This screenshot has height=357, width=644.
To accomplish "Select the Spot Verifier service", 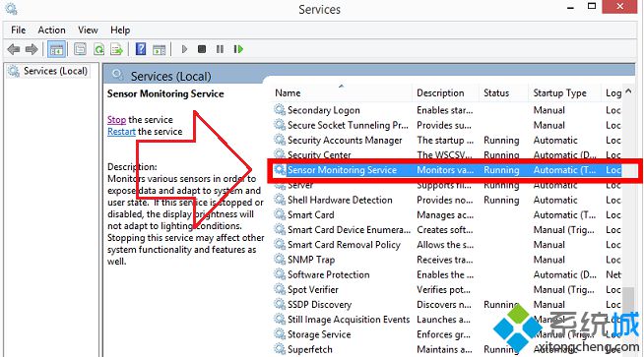I will (448, 290).
